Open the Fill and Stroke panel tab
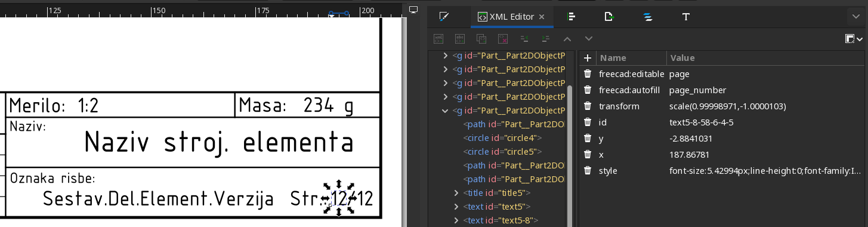 point(443,17)
